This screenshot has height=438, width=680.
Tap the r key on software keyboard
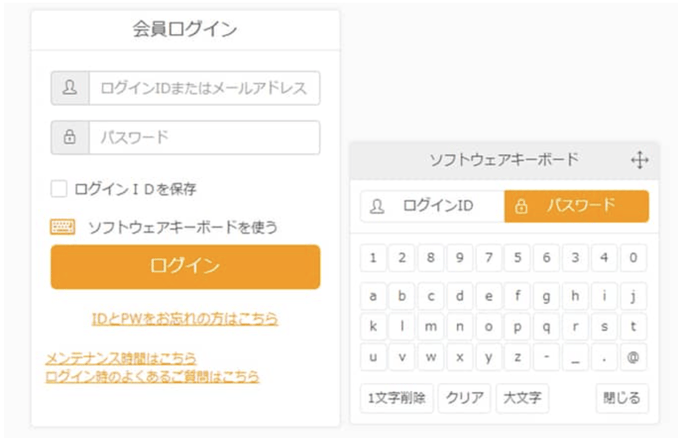[x=575, y=327]
